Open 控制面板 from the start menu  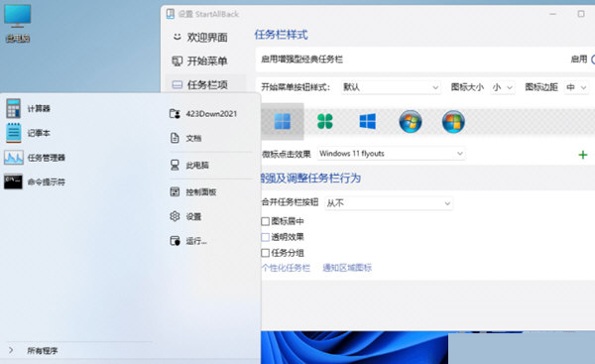tap(193, 192)
